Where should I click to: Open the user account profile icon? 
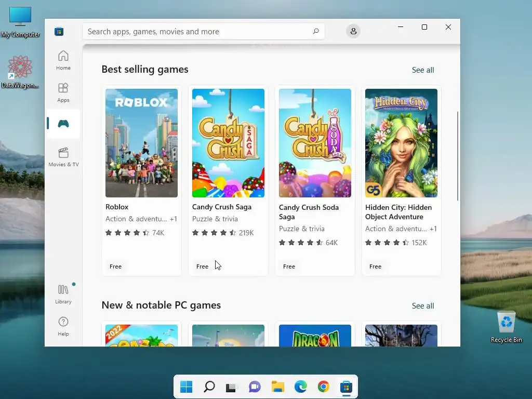(353, 31)
